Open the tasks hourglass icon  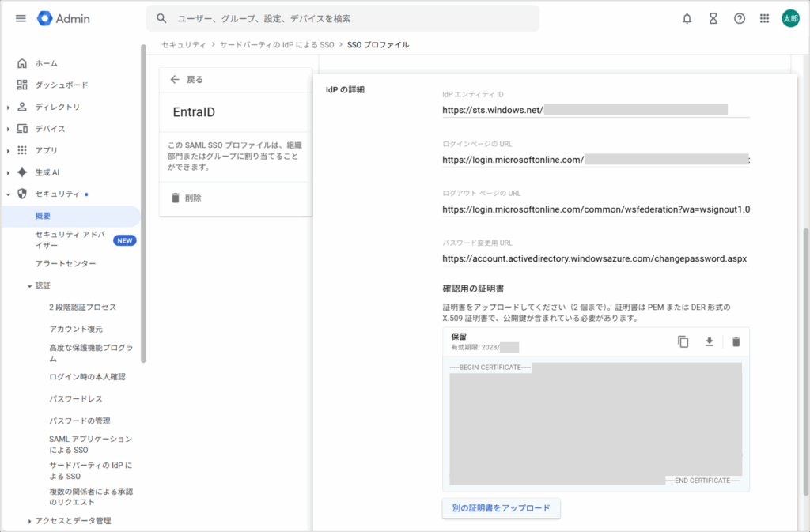point(713,18)
